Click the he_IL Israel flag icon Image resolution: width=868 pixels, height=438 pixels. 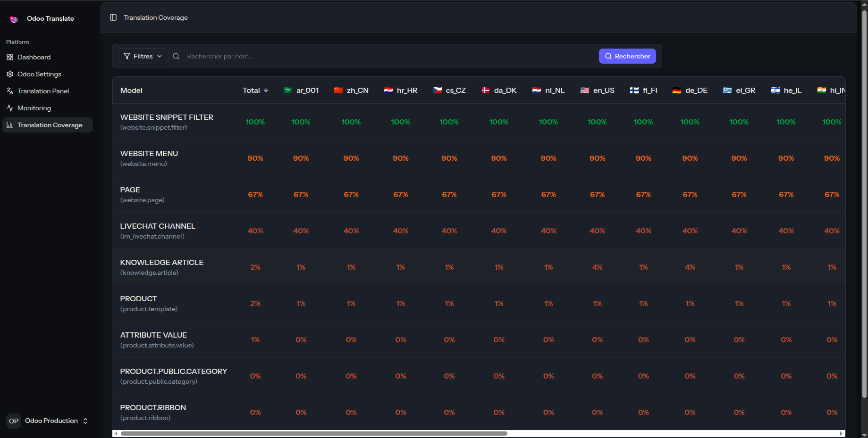coord(775,90)
